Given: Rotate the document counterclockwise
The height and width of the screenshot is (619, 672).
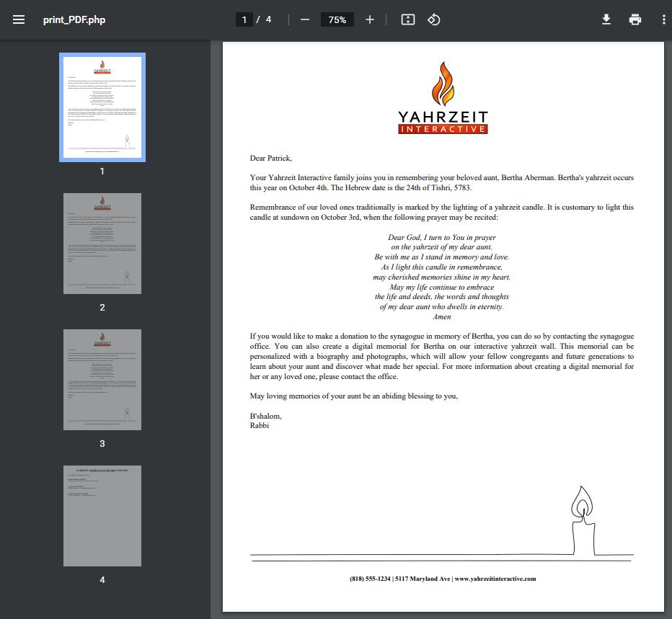Looking at the screenshot, I should click(x=434, y=19).
